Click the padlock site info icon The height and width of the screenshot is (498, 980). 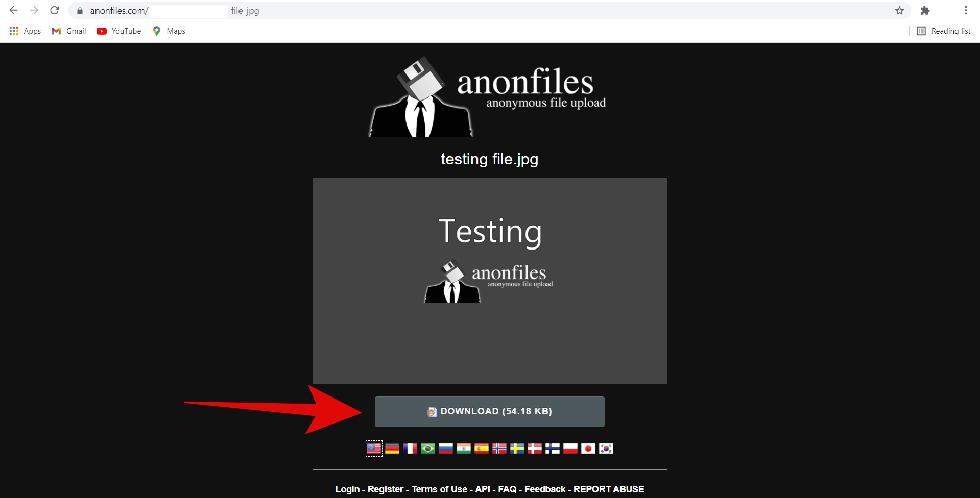point(80,11)
